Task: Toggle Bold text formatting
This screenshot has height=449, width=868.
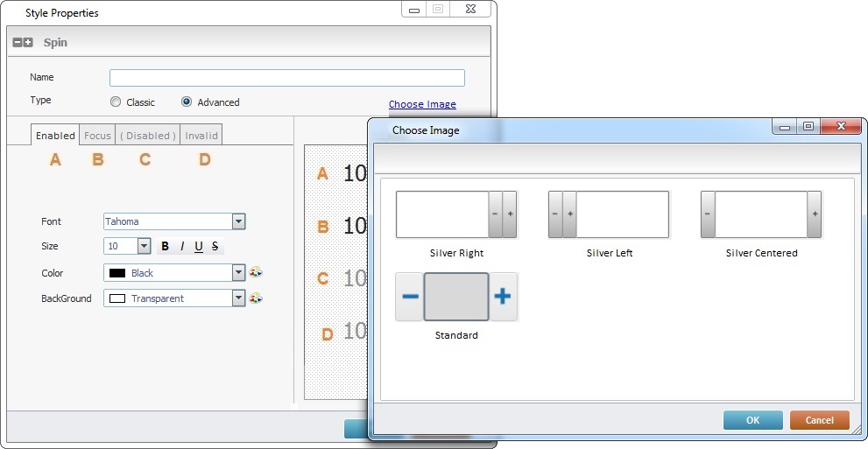Action: (x=165, y=247)
